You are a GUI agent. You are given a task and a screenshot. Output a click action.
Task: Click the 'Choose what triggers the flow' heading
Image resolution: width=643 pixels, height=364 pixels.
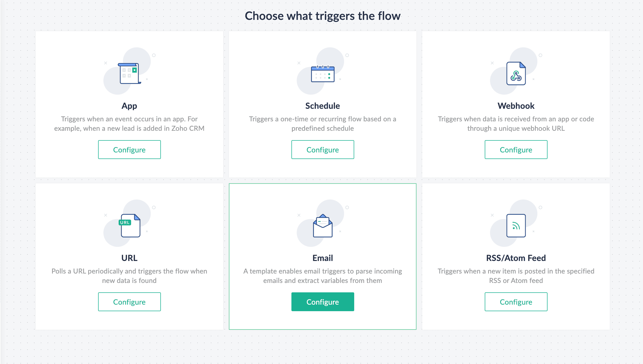[323, 16]
